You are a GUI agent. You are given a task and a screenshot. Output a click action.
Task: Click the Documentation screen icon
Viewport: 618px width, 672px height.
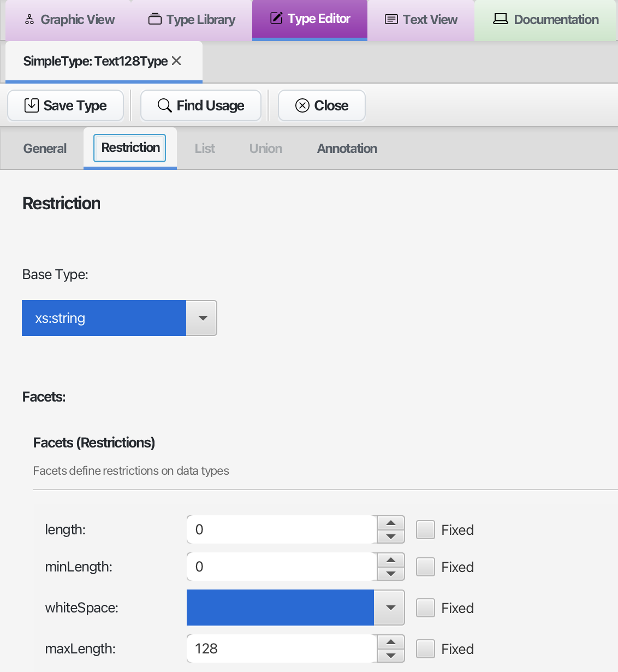501,18
